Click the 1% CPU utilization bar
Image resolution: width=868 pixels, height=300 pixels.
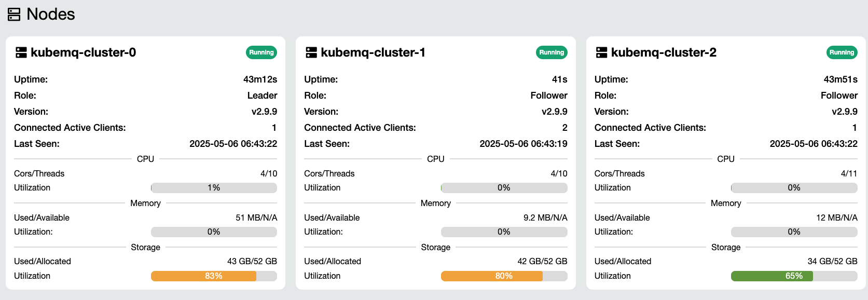point(214,188)
